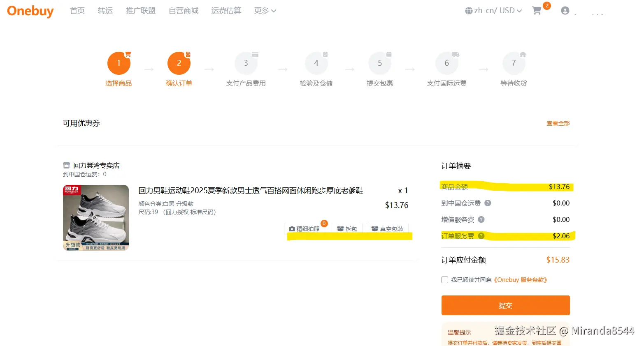Click the orange 提交 button
The image size is (644, 346).
click(505, 305)
